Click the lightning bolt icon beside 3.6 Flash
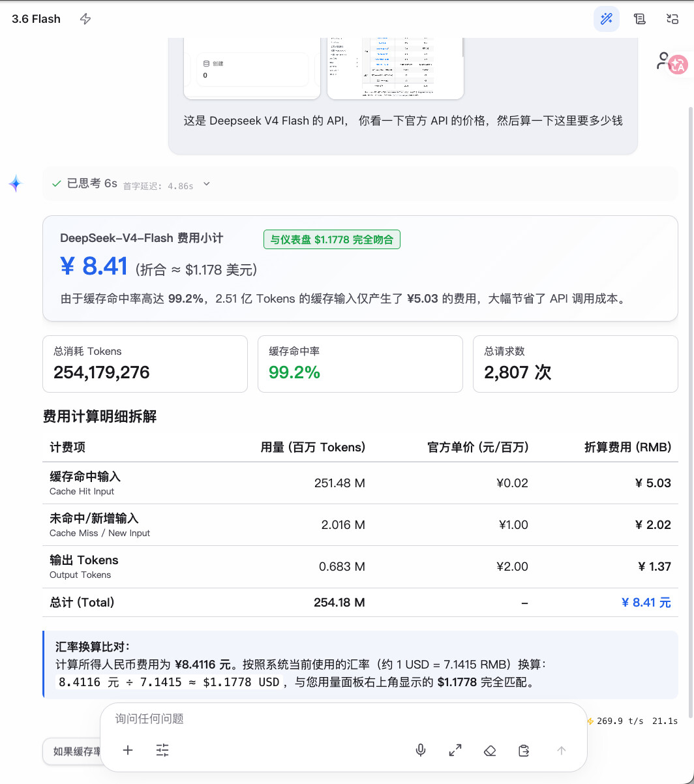Viewport: 694px width, 784px height. click(85, 19)
